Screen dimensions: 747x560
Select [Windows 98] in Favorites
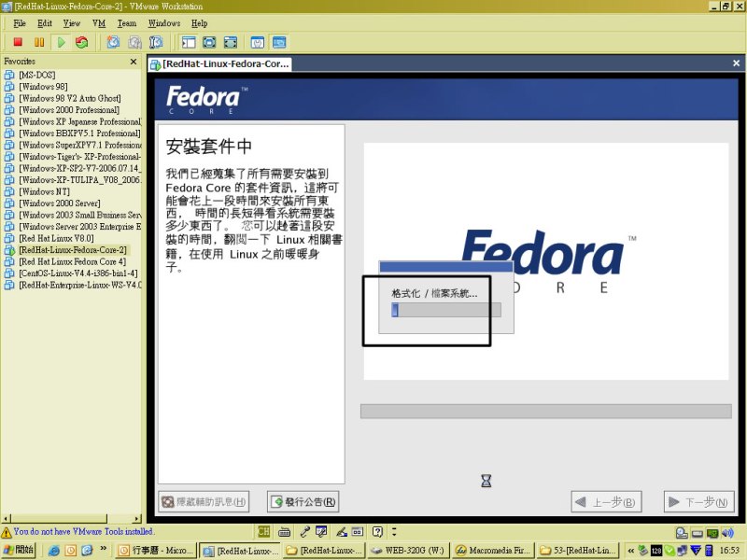tap(43, 87)
